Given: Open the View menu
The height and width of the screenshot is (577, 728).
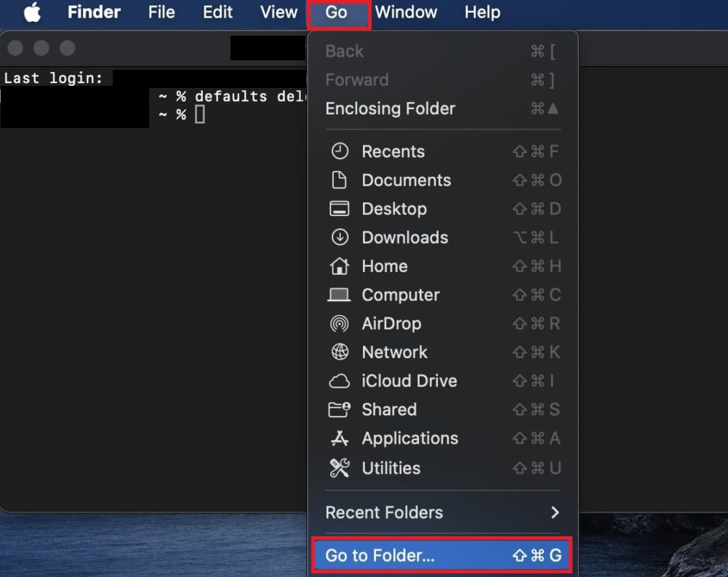Looking at the screenshot, I should (279, 12).
